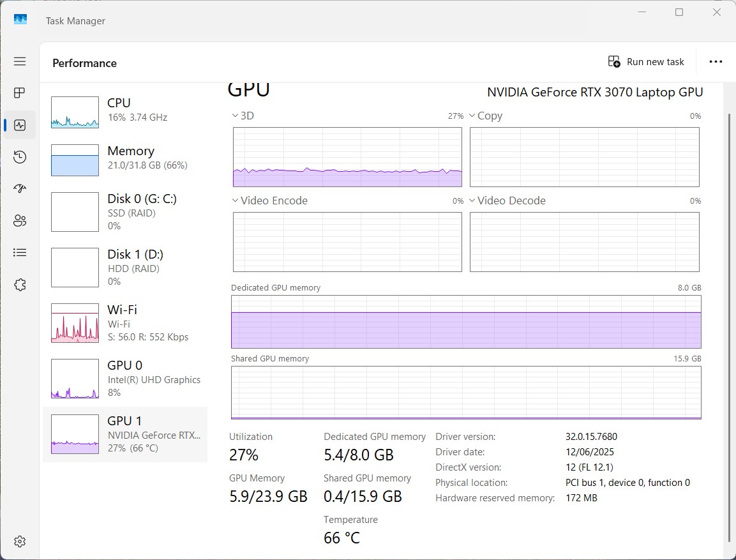Click the Disk 0 mini graph thumbnail
This screenshot has width=736, height=560.
click(x=75, y=212)
